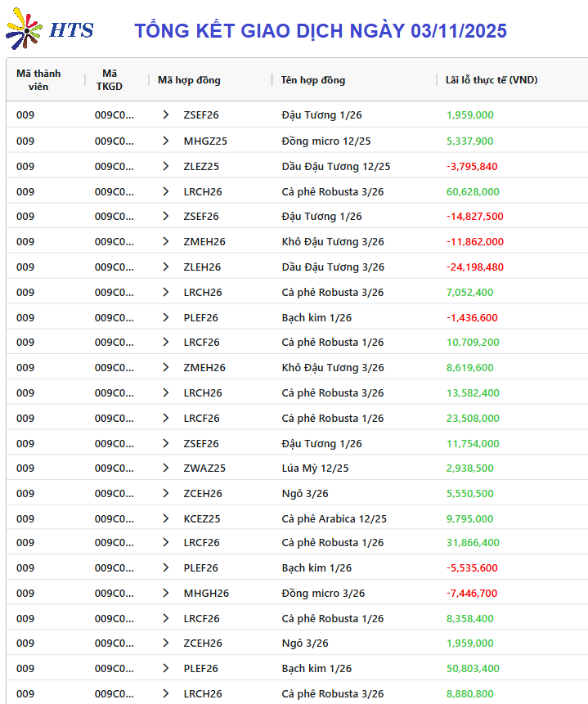Expand the ZWAZ25 Lúa Mỳ row chevron
Screen dimensions: 588x704
166,469
